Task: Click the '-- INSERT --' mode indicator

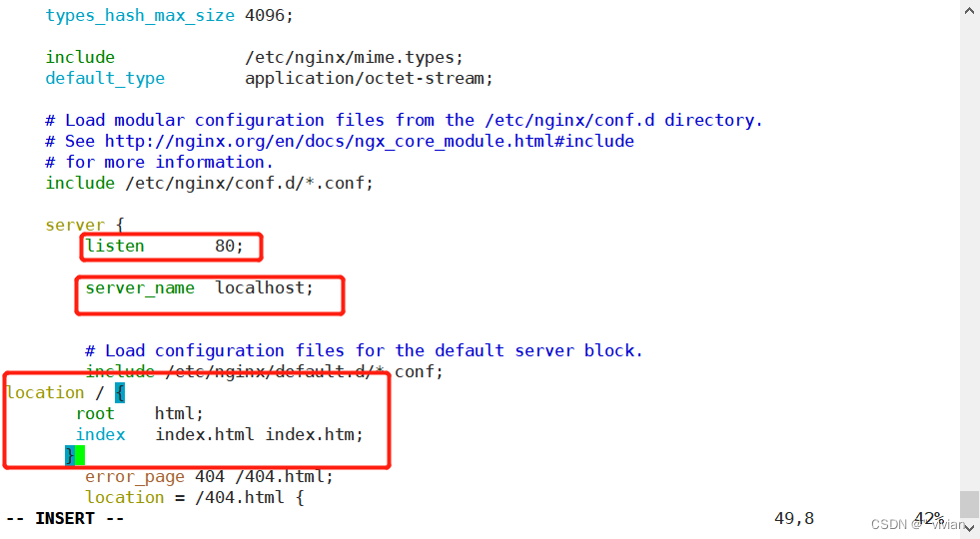Action: pos(65,518)
